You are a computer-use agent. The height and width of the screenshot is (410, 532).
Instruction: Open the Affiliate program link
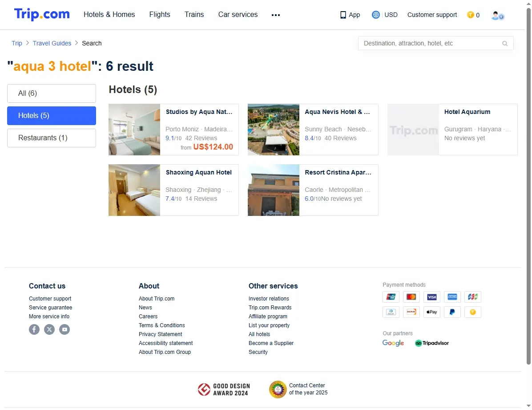(268, 316)
